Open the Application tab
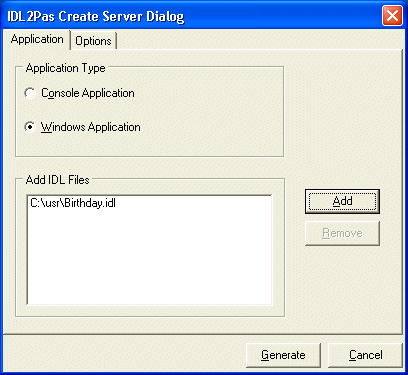The height and width of the screenshot is (375, 408). click(37, 39)
